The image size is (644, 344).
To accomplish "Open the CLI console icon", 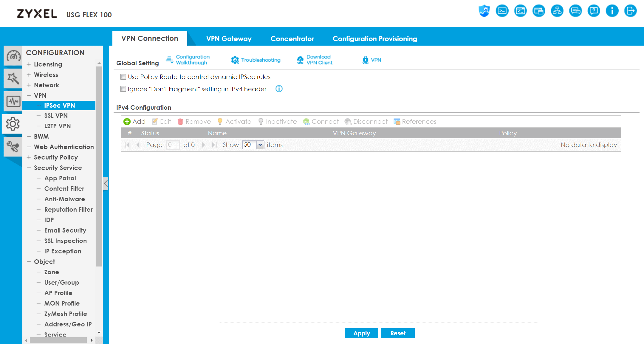I will [502, 11].
